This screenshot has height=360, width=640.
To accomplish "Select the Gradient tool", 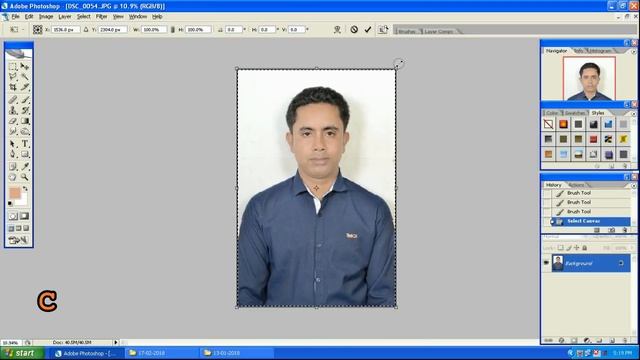I will click(x=24, y=121).
